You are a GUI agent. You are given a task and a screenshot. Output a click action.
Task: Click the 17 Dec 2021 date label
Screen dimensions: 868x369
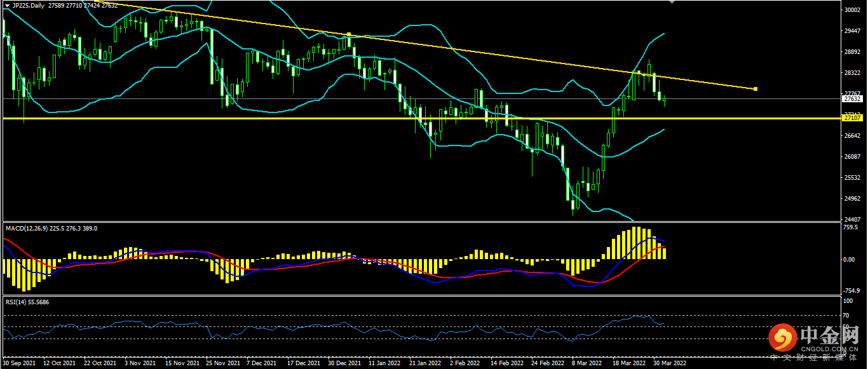coord(304,364)
